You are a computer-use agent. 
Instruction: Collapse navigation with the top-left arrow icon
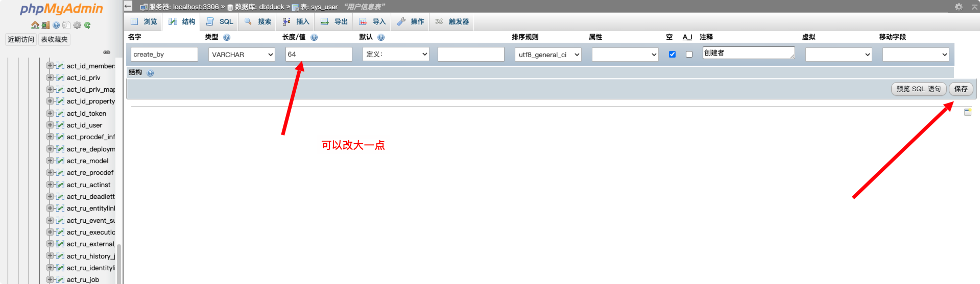click(x=128, y=6)
